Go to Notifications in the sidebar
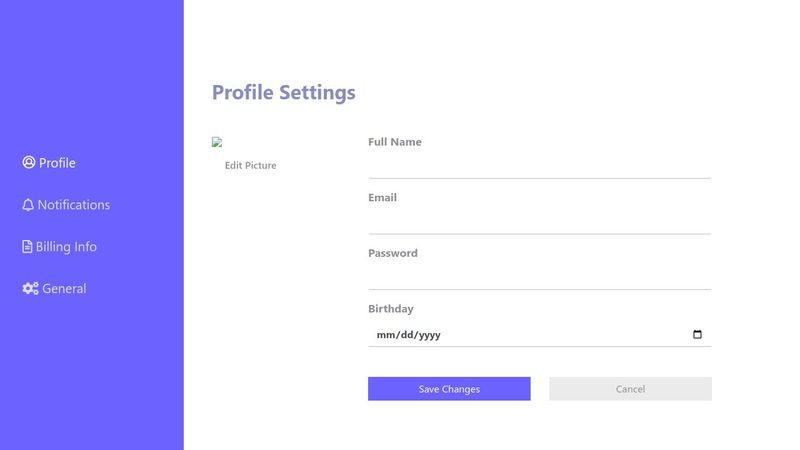This screenshot has width=800, height=450. (74, 205)
